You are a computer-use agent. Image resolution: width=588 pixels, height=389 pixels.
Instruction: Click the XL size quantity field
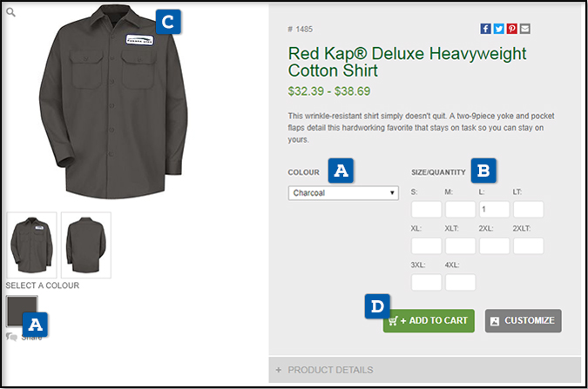tap(426, 246)
